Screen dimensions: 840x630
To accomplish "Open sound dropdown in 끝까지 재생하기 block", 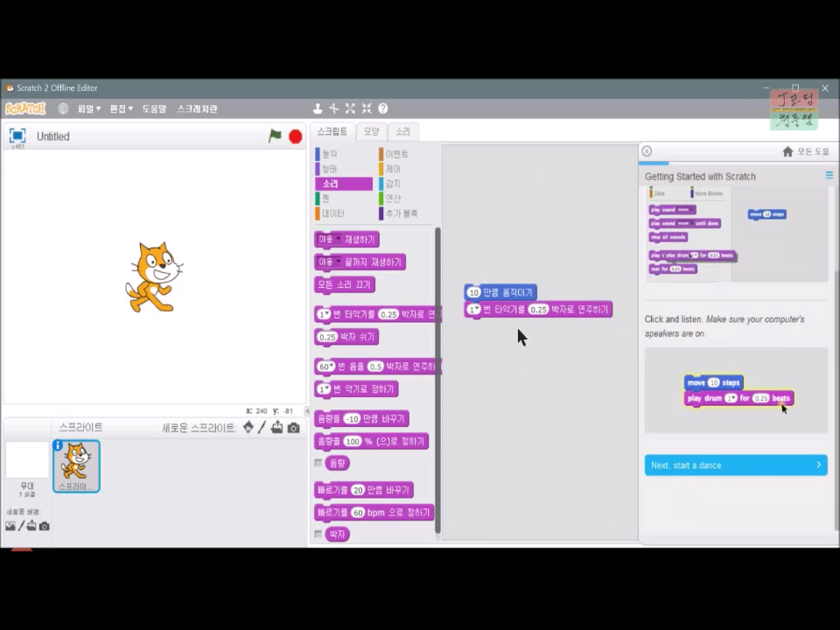I will click(x=338, y=262).
